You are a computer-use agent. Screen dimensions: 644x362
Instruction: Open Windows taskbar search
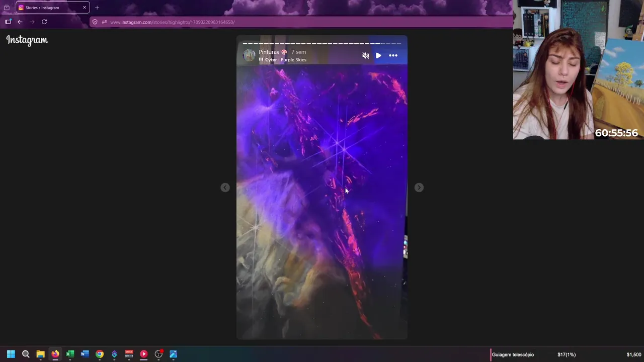point(26,354)
